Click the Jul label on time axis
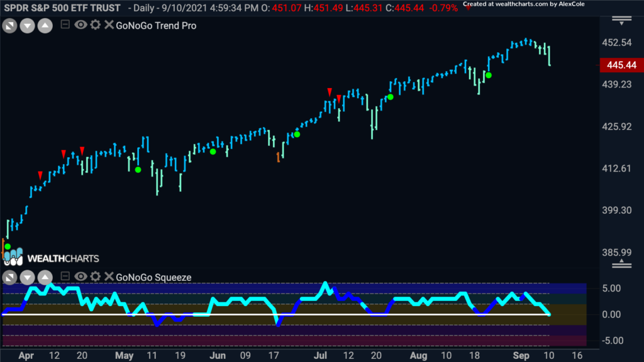 coord(320,356)
